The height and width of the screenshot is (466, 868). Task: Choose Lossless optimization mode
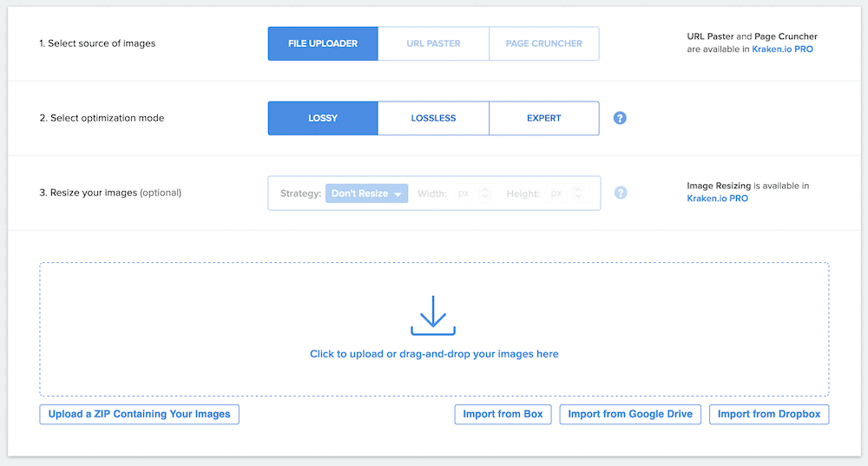click(x=433, y=118)
